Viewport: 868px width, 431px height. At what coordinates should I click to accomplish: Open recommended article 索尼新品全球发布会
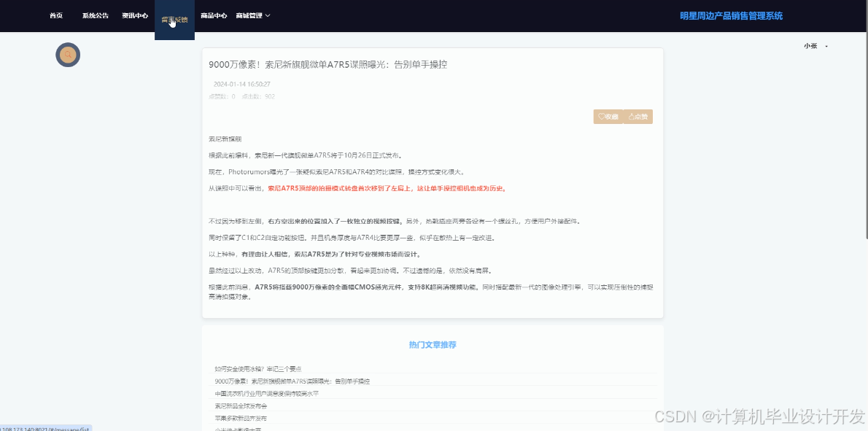pyautogui.click(x=241, y=406)
